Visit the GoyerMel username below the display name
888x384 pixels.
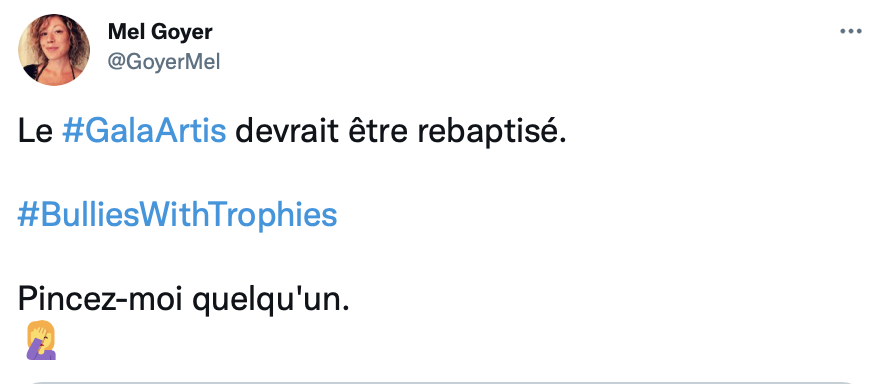164,61
